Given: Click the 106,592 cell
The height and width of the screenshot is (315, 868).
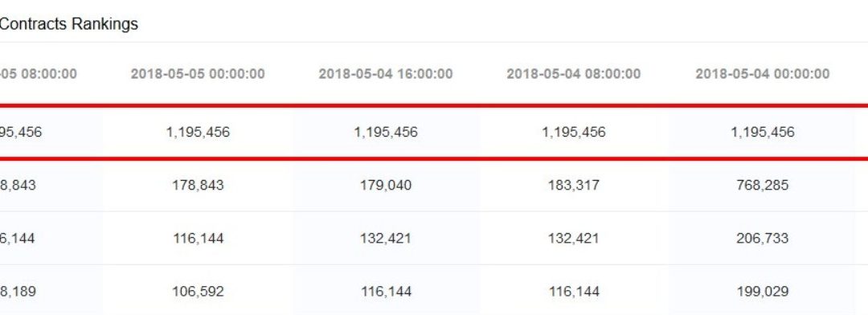Looking at the screenshot, I should pos(199,292).
